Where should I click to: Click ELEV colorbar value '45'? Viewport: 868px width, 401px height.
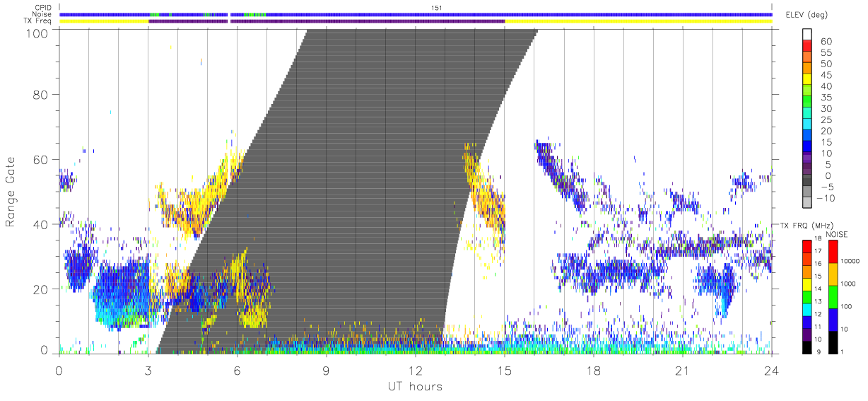point(825,75)
